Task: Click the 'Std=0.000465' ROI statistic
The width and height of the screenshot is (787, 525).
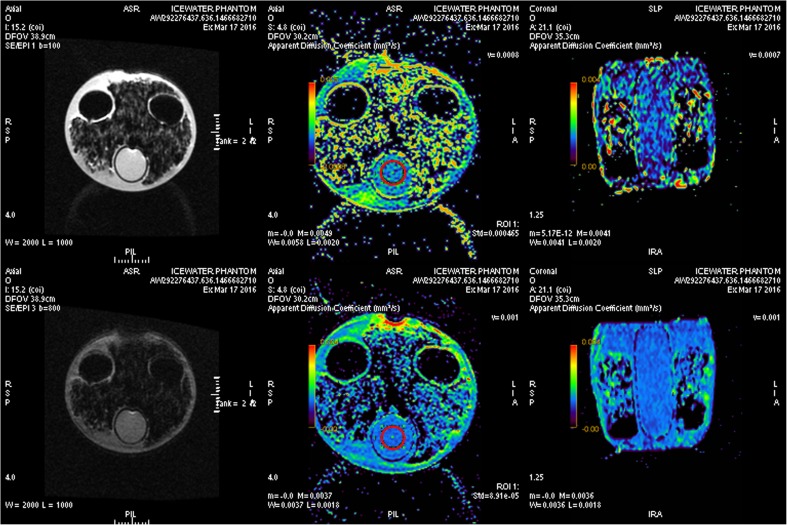Action: pyautogui.click(x=495, y=233)
